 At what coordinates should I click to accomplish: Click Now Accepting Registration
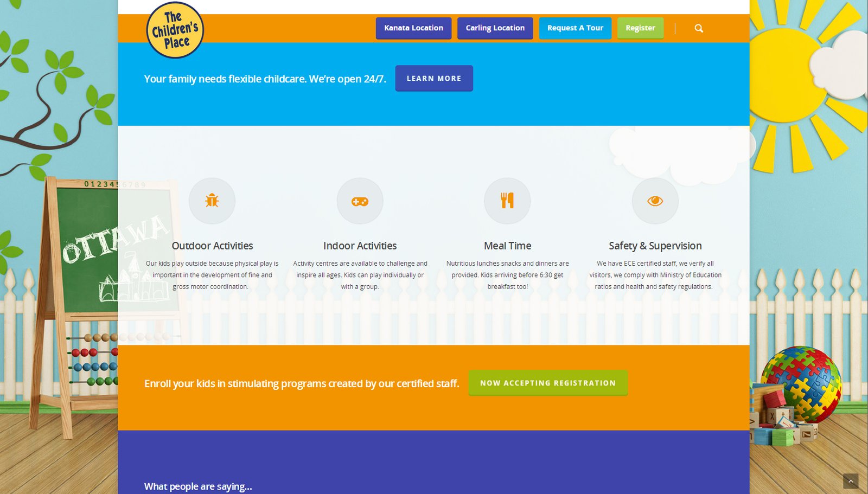[x=547, y=382]
